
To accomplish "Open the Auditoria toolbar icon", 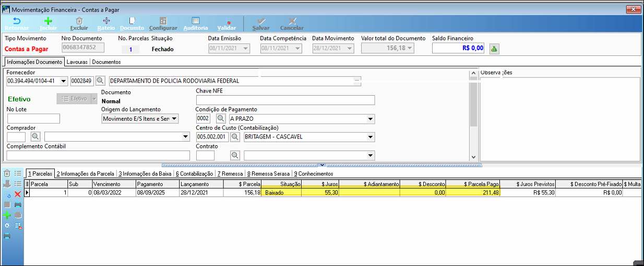I will 196,21.
